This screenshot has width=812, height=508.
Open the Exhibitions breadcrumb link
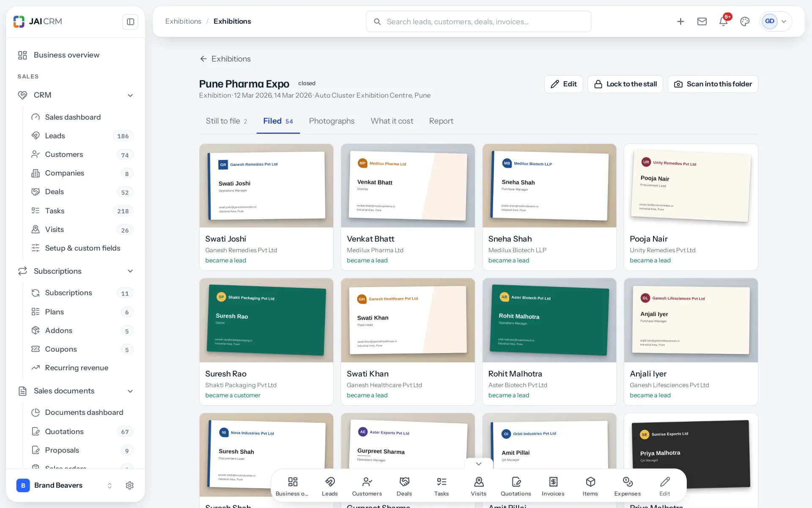pyautogui.click(x=183, y=22)
